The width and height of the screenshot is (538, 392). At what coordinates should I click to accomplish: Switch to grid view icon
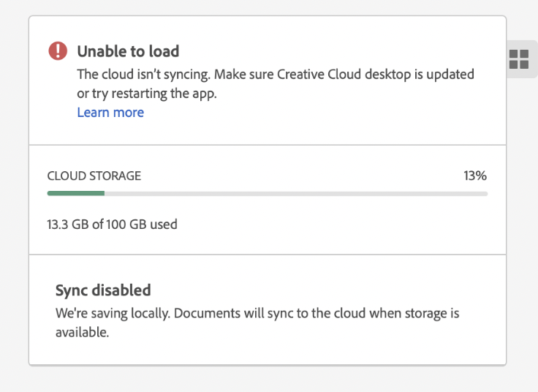[x=518, y=60]
